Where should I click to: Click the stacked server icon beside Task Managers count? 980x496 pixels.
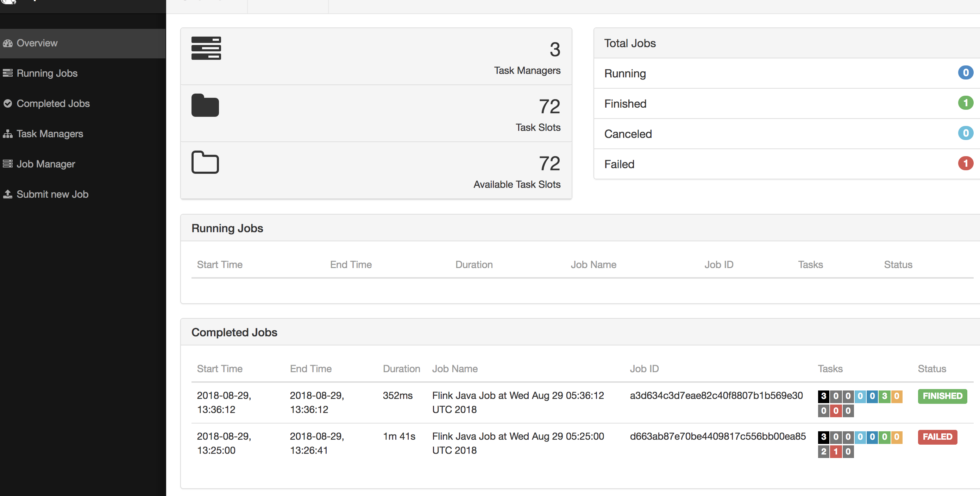pos(206,48)
